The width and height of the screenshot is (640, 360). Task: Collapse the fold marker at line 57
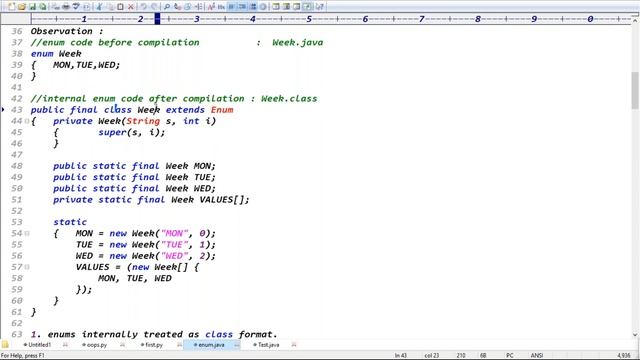coord(27,267)
